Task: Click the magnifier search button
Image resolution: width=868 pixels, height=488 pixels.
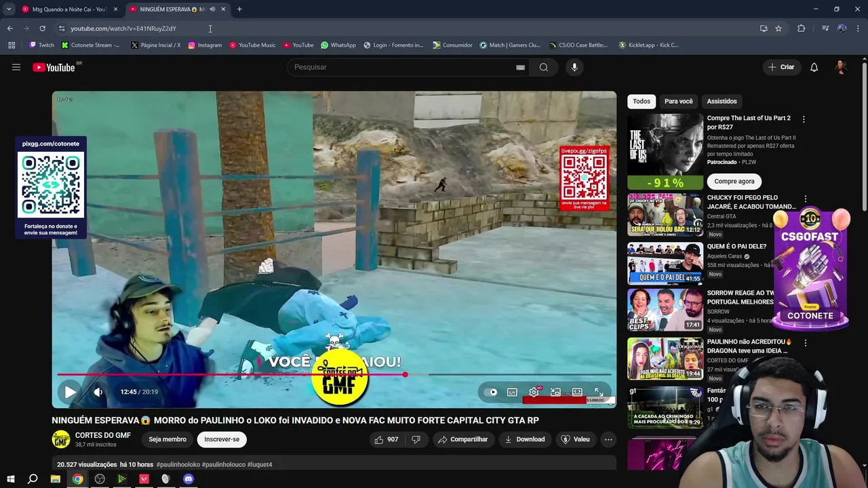Action: click(544, 67)
